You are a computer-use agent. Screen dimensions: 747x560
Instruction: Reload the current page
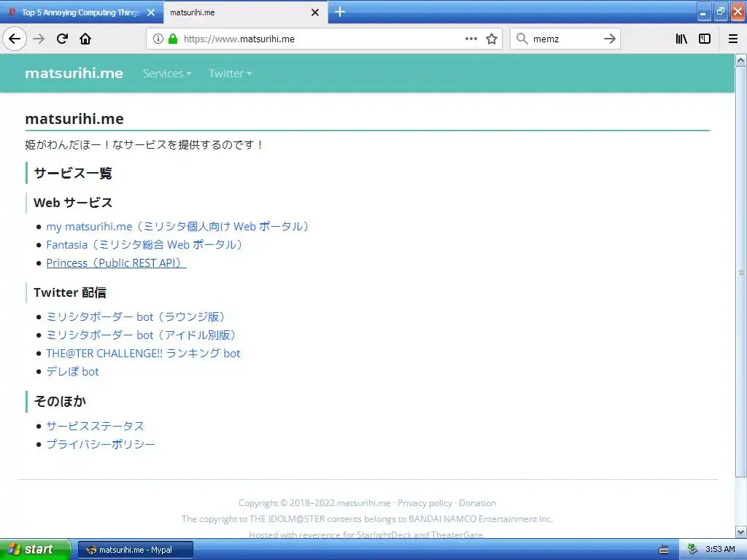[62, 39]
